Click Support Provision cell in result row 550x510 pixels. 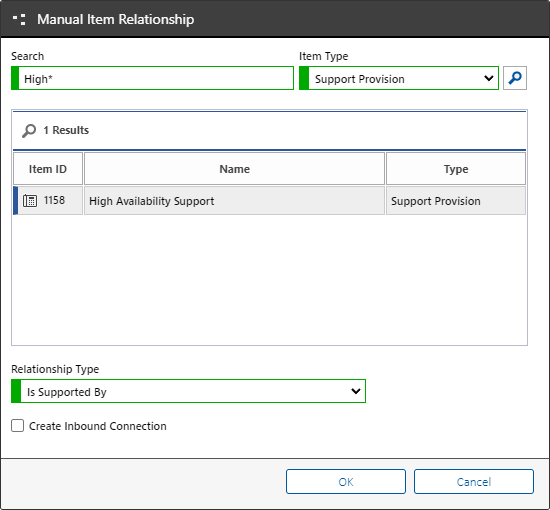(456, 201)
